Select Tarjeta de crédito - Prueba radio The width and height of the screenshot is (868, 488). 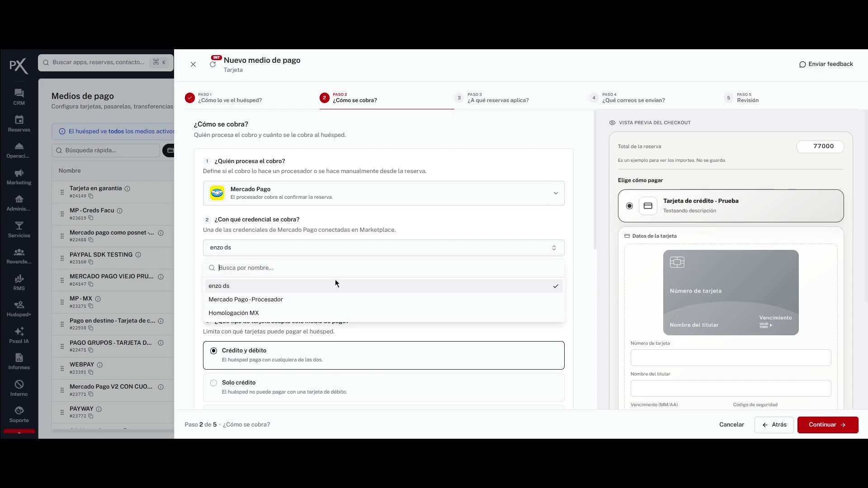click(629, 206)
